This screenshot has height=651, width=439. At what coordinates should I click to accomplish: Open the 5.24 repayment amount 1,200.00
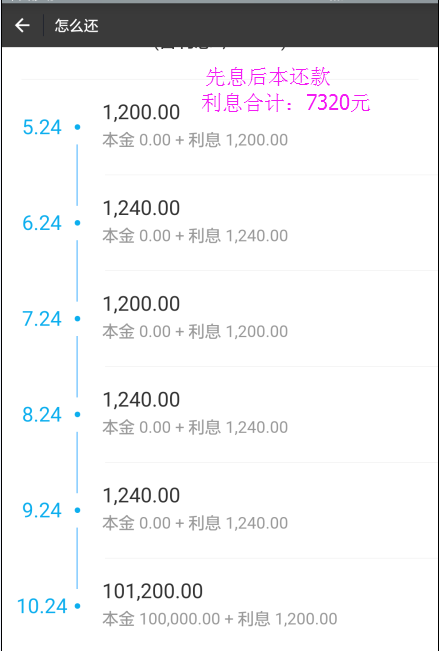pyautogui.click(x=141, y=113)
